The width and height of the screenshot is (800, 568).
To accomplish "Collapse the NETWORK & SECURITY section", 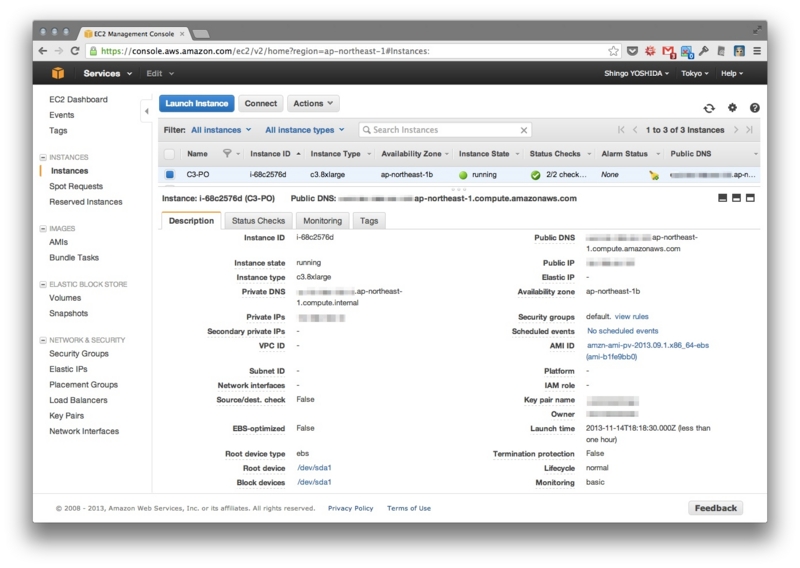I will 43,340.
